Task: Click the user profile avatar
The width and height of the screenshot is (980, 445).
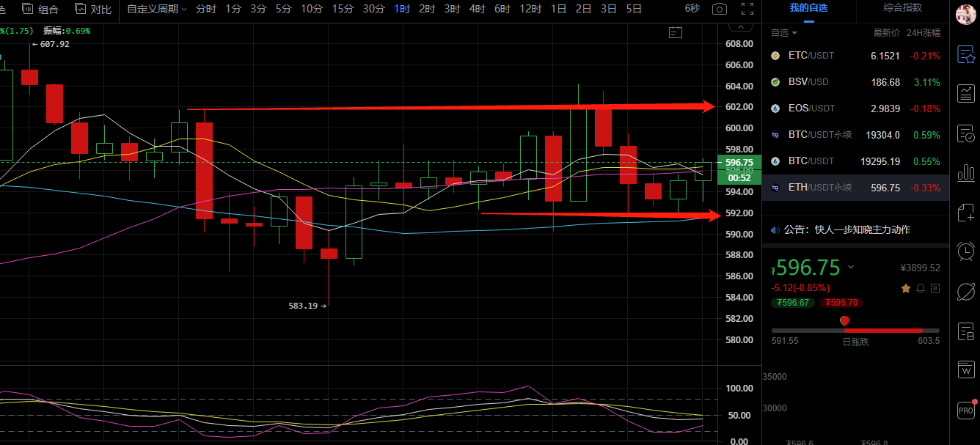Action: tap(963, 15)
